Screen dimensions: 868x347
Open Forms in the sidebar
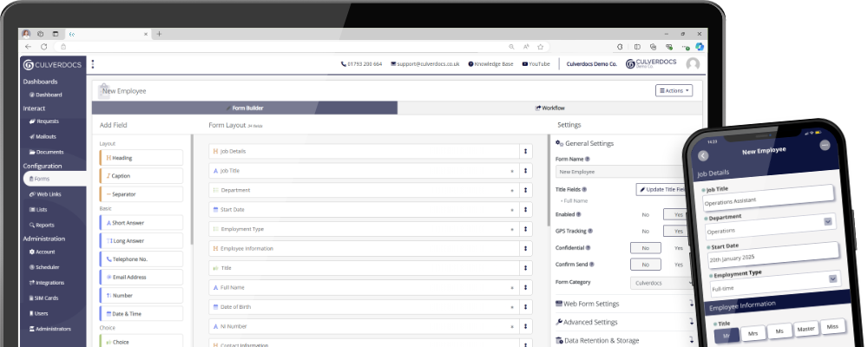point(55,179)
